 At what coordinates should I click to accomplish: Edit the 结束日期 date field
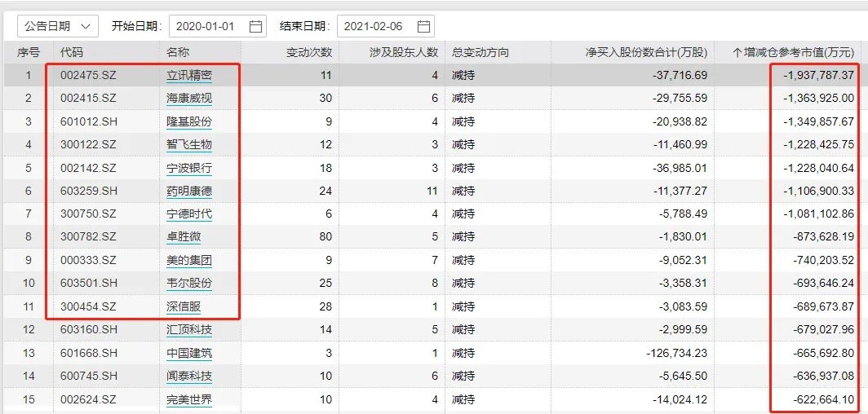click(x=385, y=26)
